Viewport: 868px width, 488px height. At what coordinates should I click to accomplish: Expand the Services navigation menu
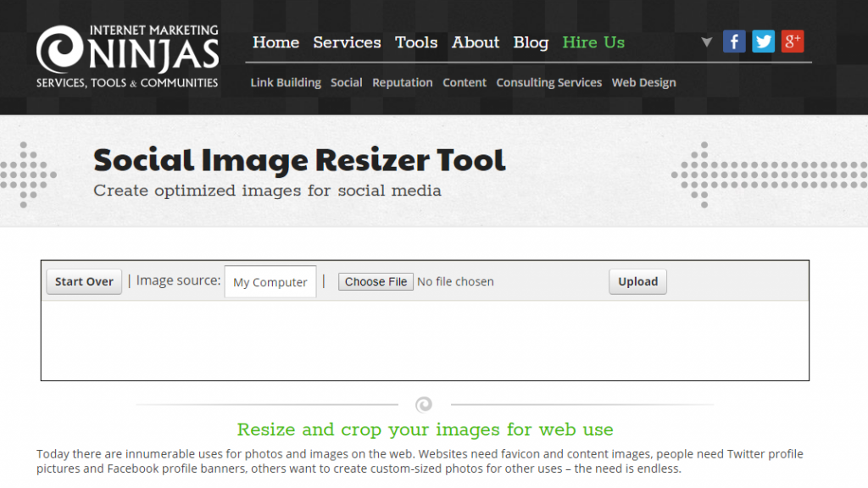(347, 42)
